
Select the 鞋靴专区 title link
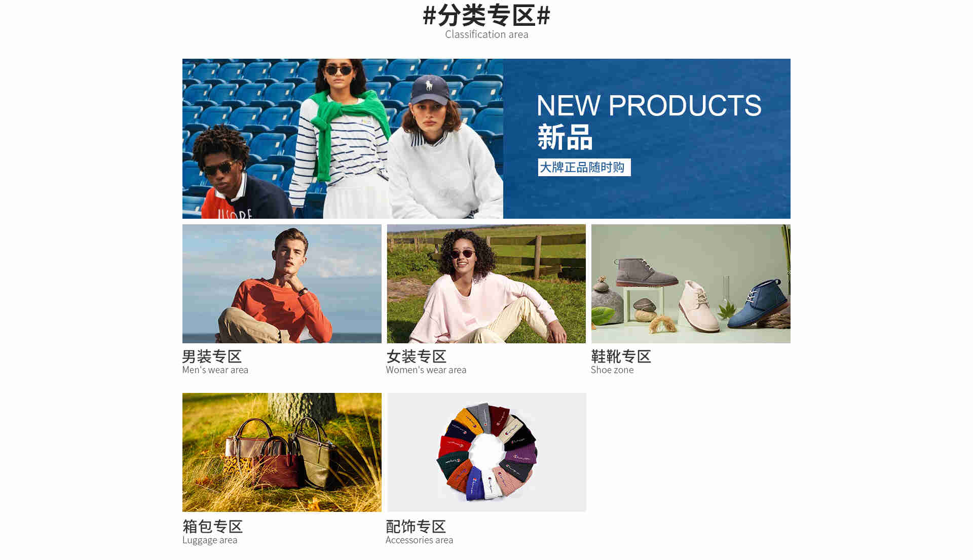tap(621, 356)
